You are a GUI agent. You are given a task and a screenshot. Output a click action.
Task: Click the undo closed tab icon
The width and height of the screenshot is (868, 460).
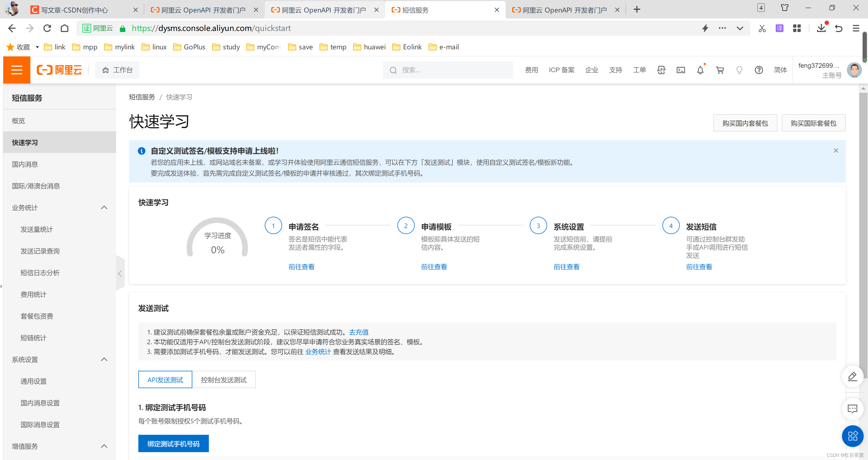(839, 28)
